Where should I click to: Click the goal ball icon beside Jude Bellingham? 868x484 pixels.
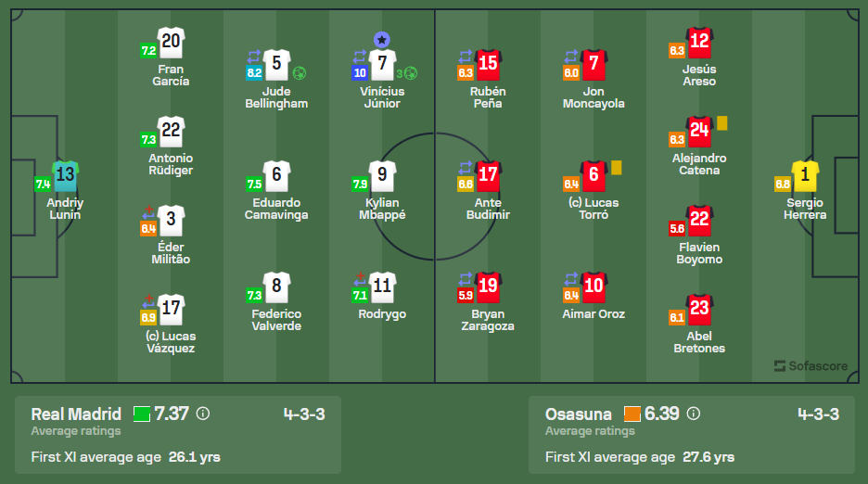pyautogui.click(x=300, y=72)
